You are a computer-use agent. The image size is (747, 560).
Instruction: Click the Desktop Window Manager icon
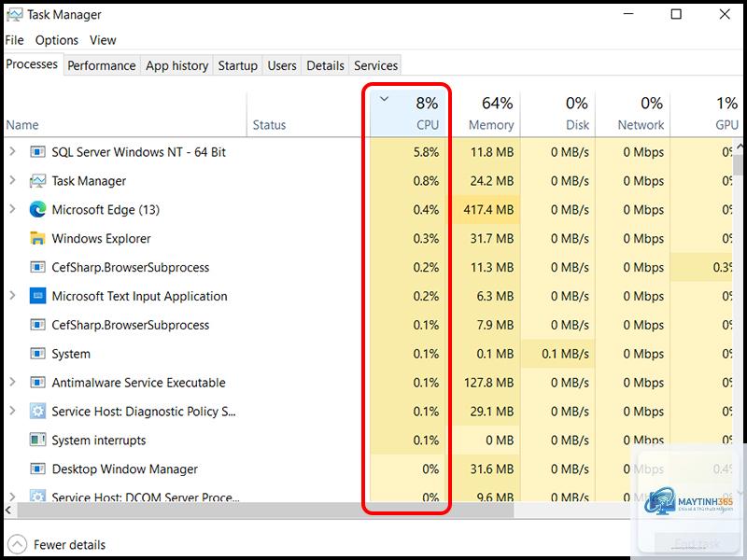coord(37,469)
